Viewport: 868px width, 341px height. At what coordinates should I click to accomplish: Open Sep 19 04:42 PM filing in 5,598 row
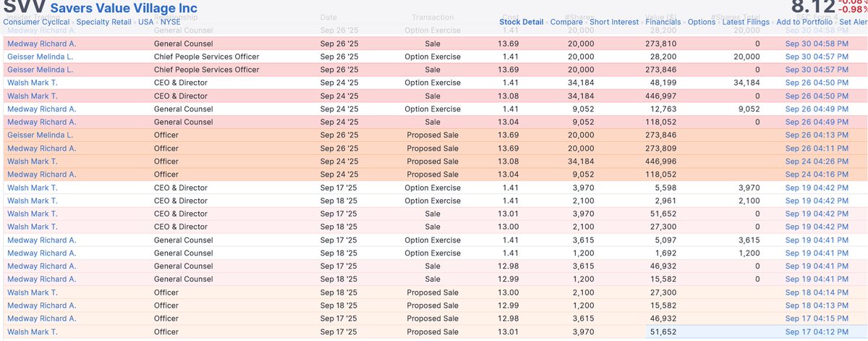(x=817, y=188)
